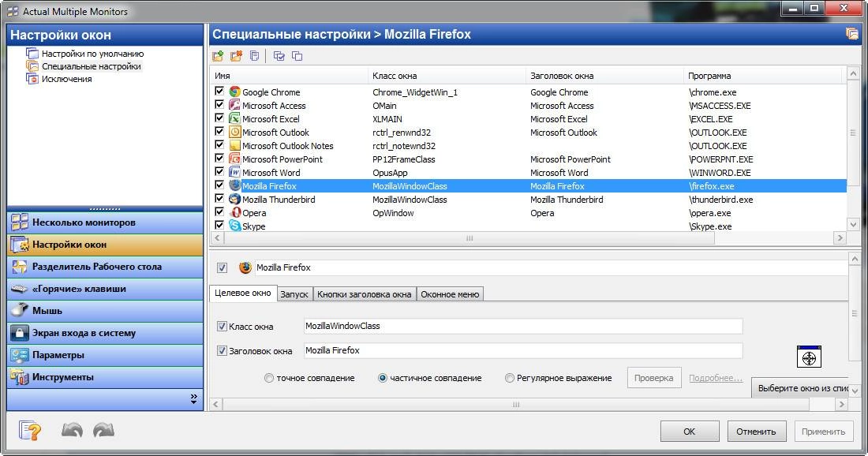The width and height of the screenshot is (868, 456).
Task: Uncheck the Google Chrome row checkbox
Action: [219, 92]
